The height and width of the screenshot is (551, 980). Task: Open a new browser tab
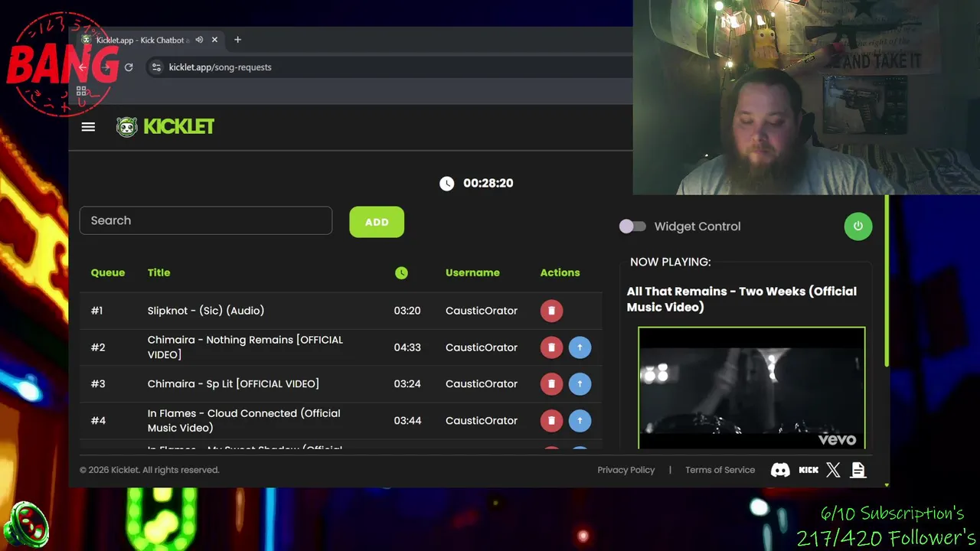point(237,40)
